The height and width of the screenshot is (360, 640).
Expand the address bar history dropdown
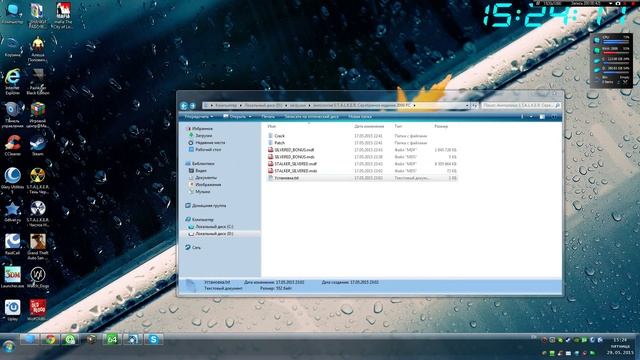click(x=467, y=106)
